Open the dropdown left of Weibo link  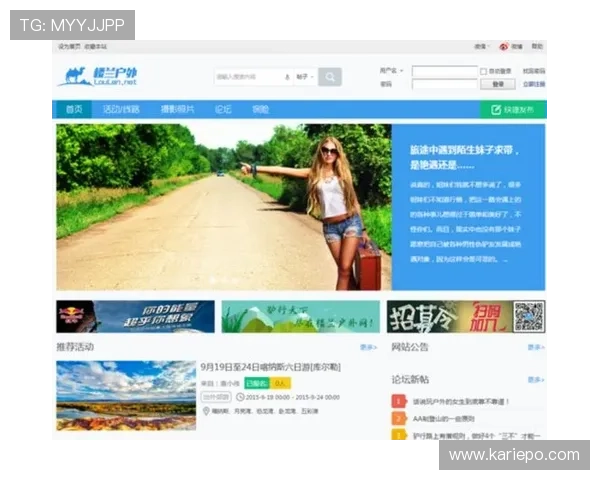tap(482, 47)
